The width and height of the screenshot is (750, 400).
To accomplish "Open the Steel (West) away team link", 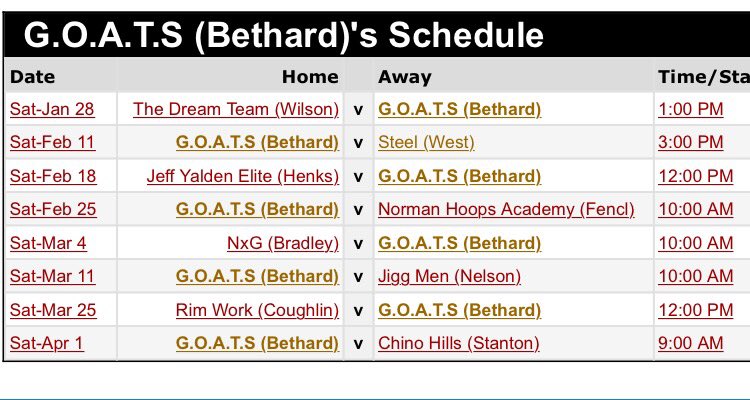I will click(426, 143).
